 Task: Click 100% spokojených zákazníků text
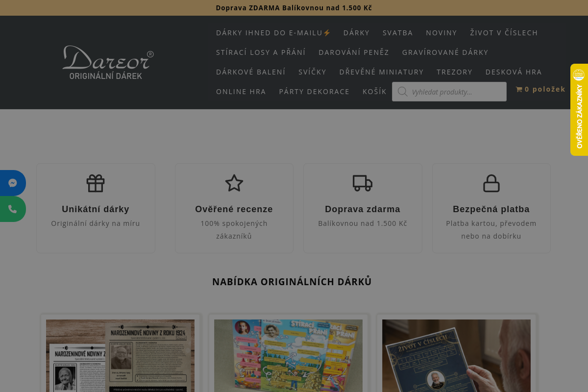[x=234, y=230]
